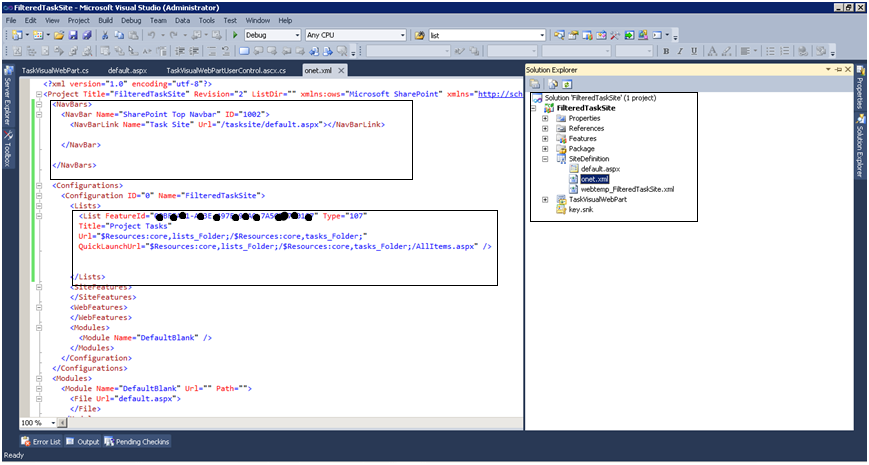Click the Pending Checkins icon at bottom
Screen dimensions: 869x465
point(109,442)
